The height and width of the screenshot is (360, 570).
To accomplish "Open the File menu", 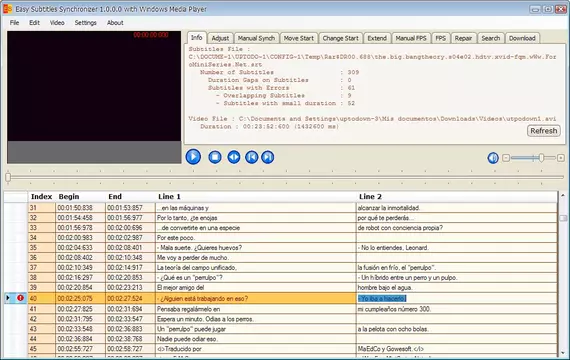I will 15,23.
